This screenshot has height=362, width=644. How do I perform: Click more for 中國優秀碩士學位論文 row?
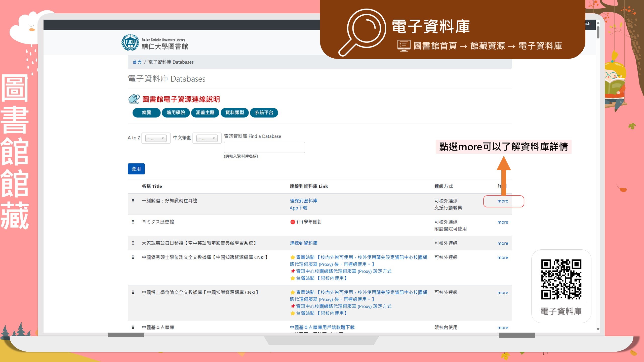point(503,257)
